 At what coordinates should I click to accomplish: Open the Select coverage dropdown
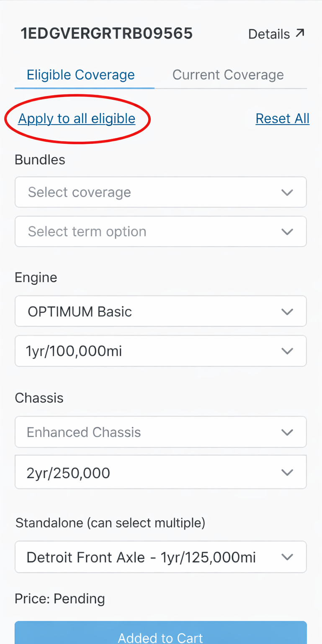click(x=161, y=192)
